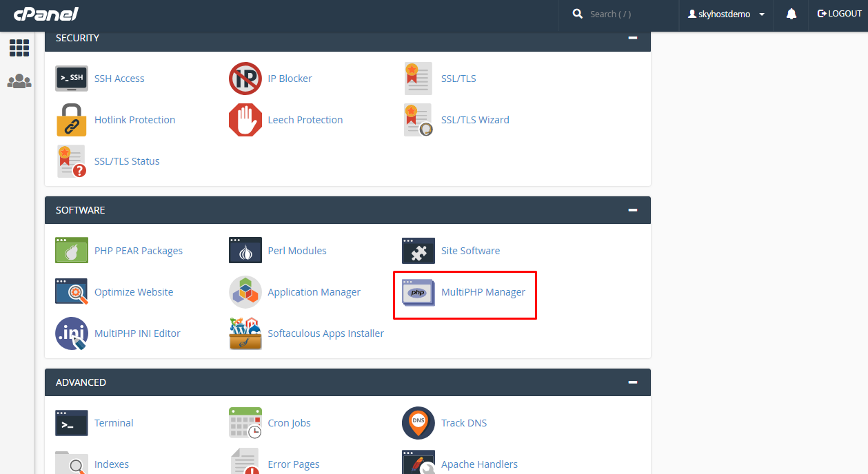
Task: Click the Leech Protection stop-hand icon
Action: (x=245, y=120)
